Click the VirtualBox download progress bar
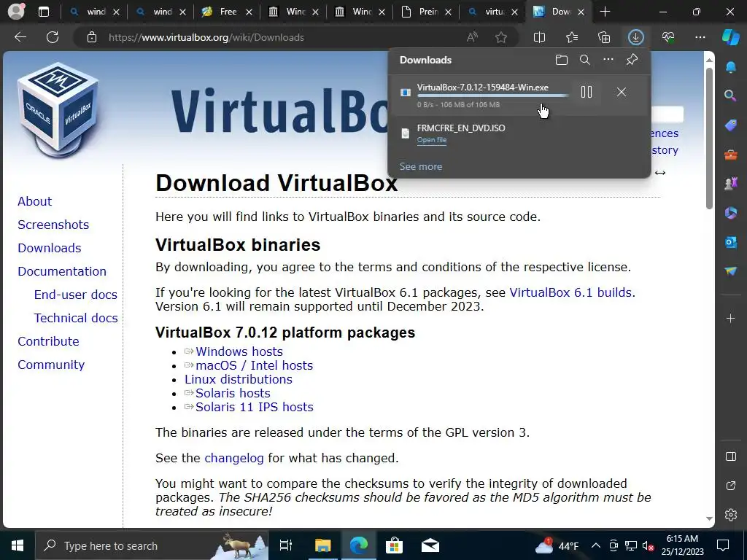Viewport: 747px width, 560px height. 492,96
